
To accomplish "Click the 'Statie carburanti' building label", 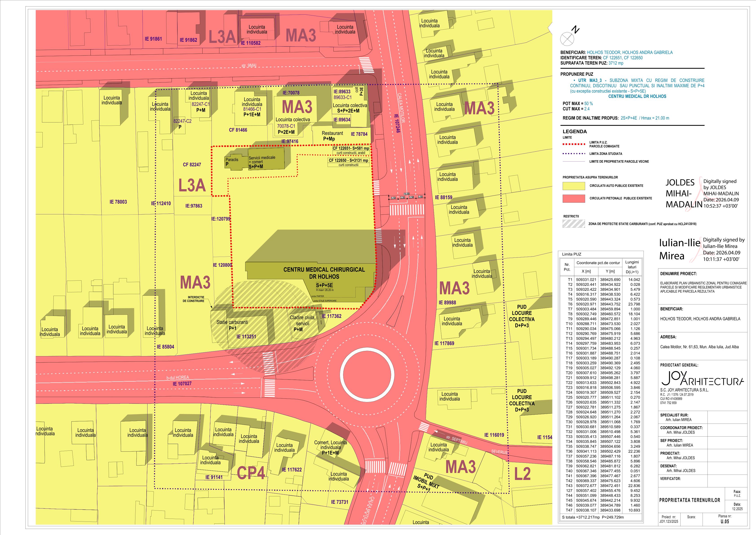I will click(232, 322).
